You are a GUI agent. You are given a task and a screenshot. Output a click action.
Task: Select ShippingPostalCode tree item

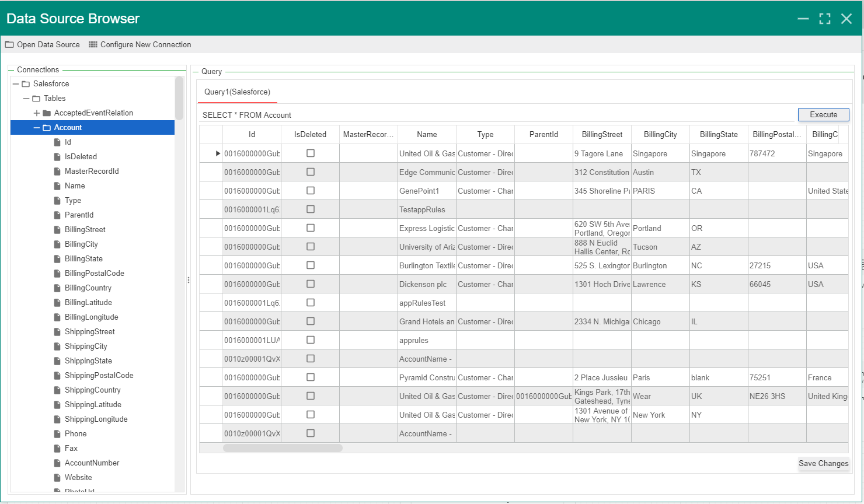coord(99,376)
